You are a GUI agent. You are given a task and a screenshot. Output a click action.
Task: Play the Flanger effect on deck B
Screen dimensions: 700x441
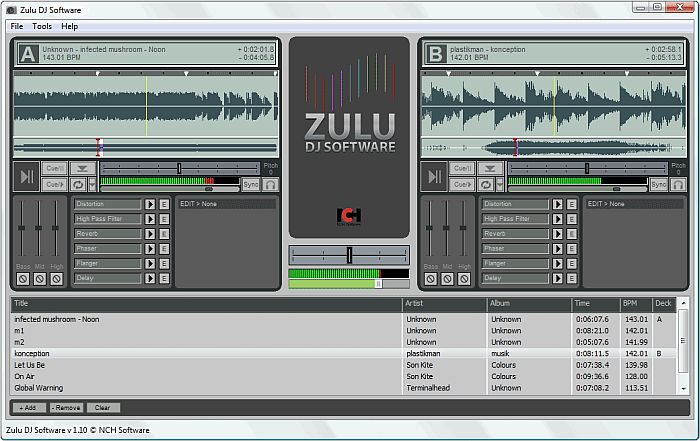pos(558,264)
